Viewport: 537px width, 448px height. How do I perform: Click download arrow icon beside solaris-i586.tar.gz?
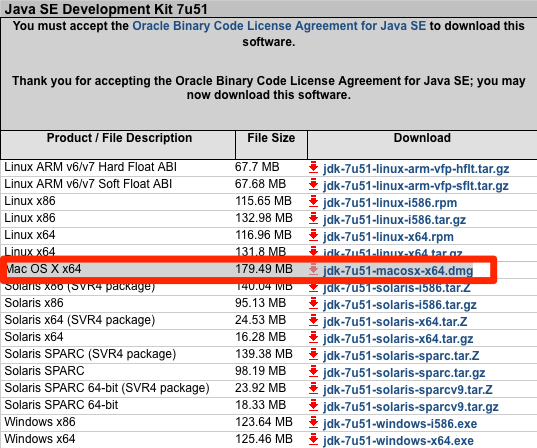tap(313, 303)
